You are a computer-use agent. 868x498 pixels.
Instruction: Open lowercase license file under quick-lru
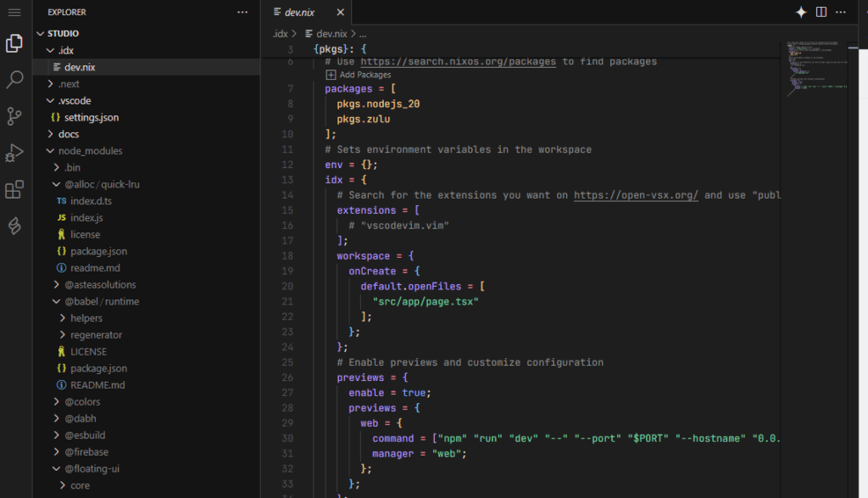point(147,234)
